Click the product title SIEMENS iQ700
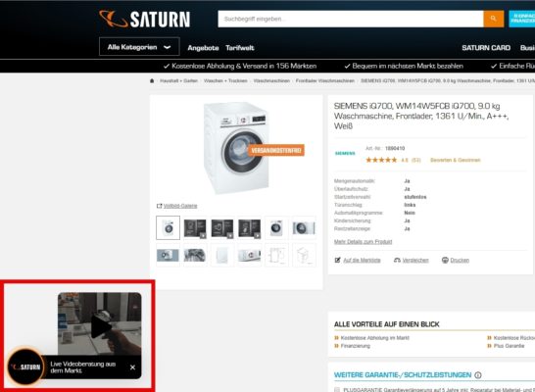The image size is (535, 392). click(421, 116)
